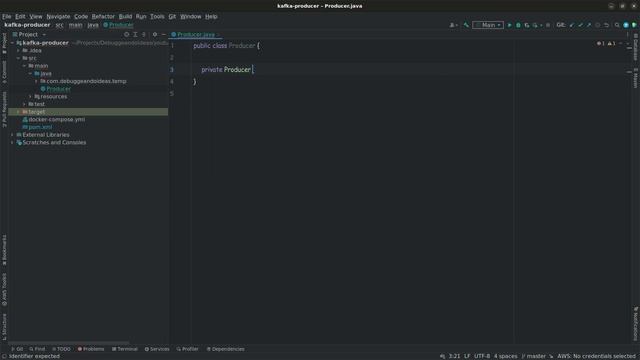Collapse the main folder
The height and width of the screenshot is (360, 640).
pyautogui.click(x=24, y=66)
